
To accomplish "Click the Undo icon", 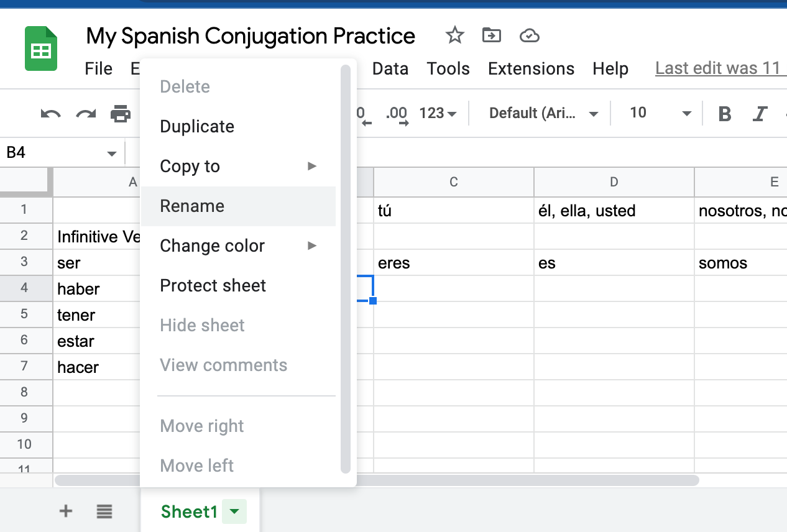I will pyautogui.click(x=51, y=113).
